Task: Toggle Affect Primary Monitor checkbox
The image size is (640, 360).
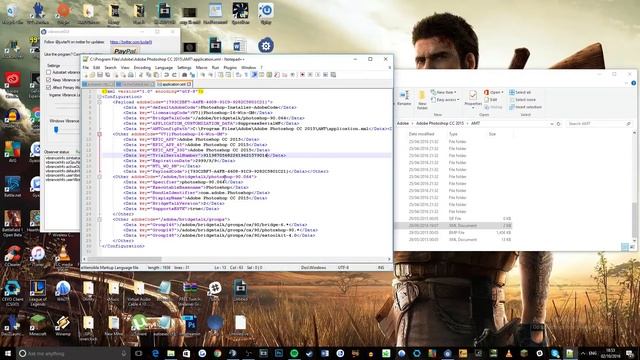Action: click(x=49, y=87)
